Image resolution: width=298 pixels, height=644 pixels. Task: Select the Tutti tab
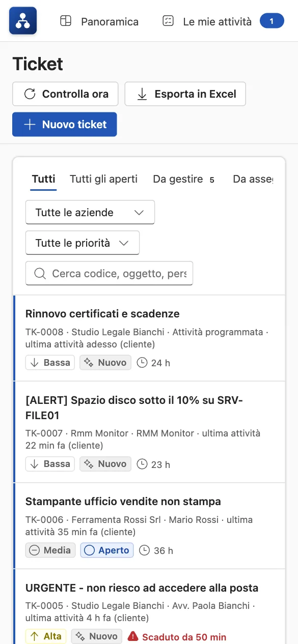43,179
